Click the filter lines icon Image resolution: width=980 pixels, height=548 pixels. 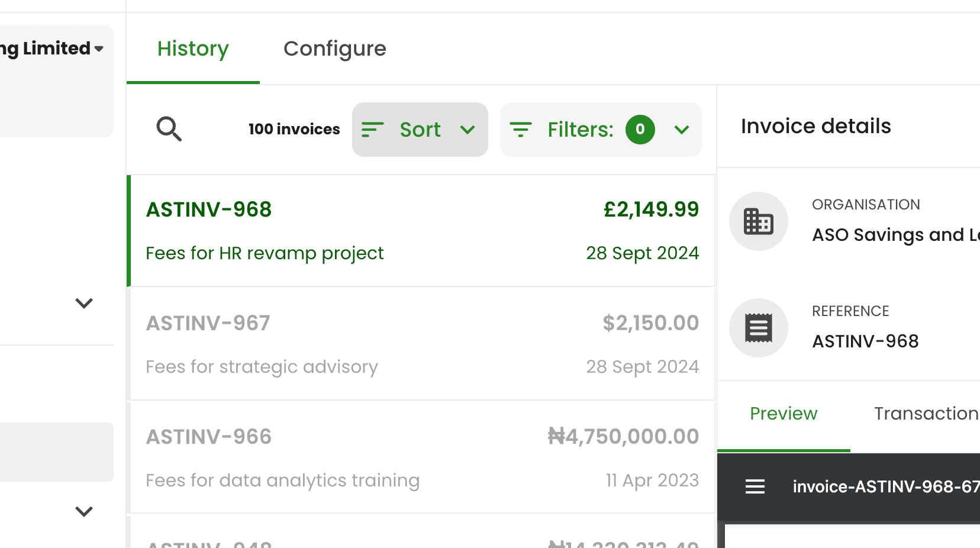tap(521, 130)
